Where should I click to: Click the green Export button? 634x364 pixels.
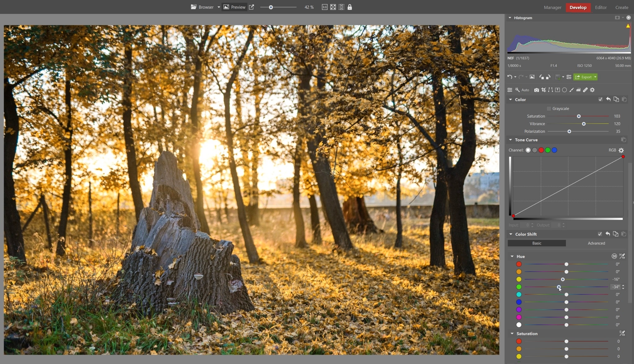(584, 77)
